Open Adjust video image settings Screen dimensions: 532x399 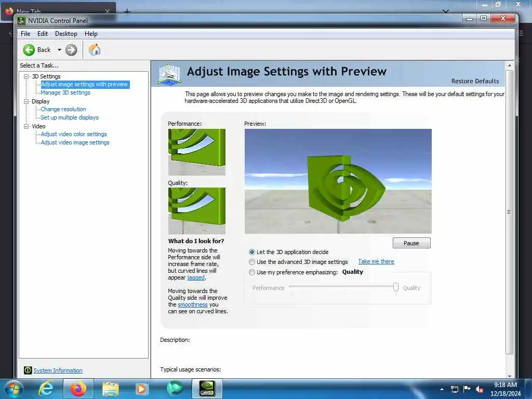pos(75,142)
